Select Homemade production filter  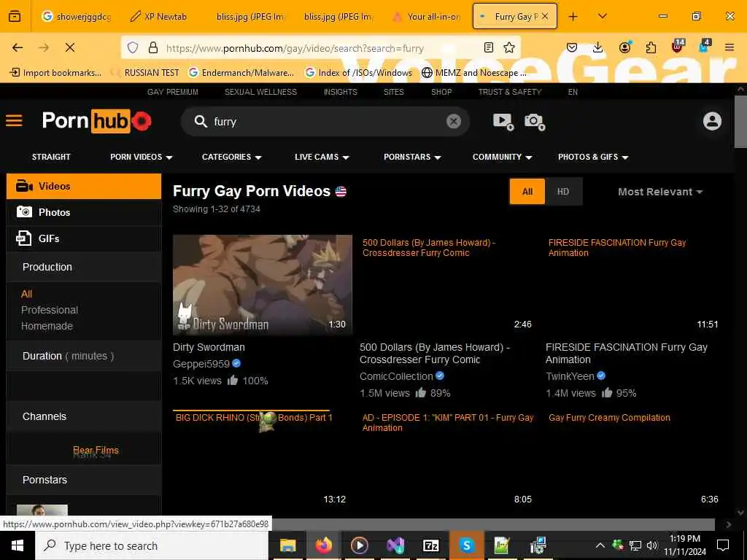pyautogui.click(x=47, y=326)
